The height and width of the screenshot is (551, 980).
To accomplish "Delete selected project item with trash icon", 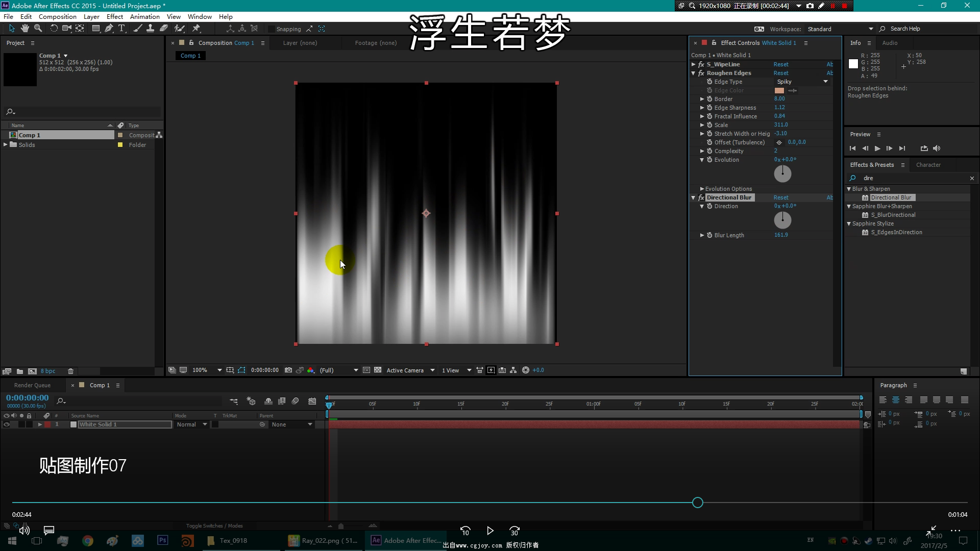I will point(71,371).
